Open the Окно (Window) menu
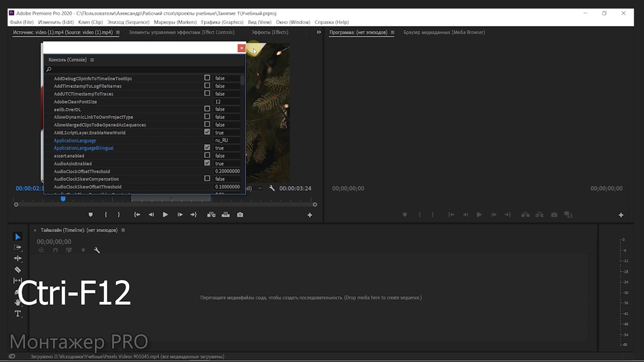The image size is (644, 362). coord(294,22)
